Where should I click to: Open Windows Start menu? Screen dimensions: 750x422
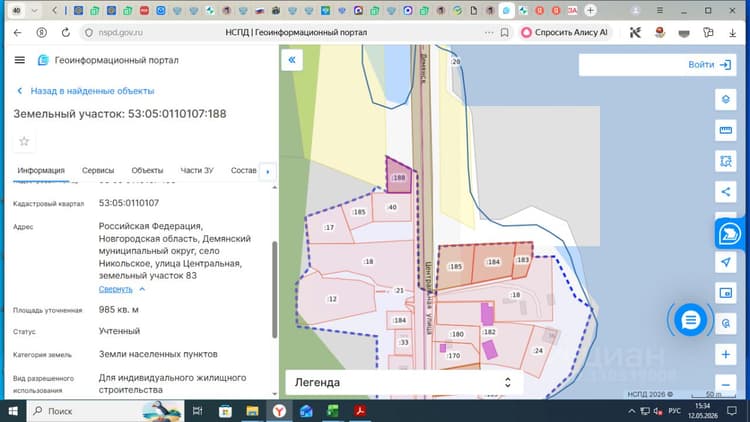point(13,411)
